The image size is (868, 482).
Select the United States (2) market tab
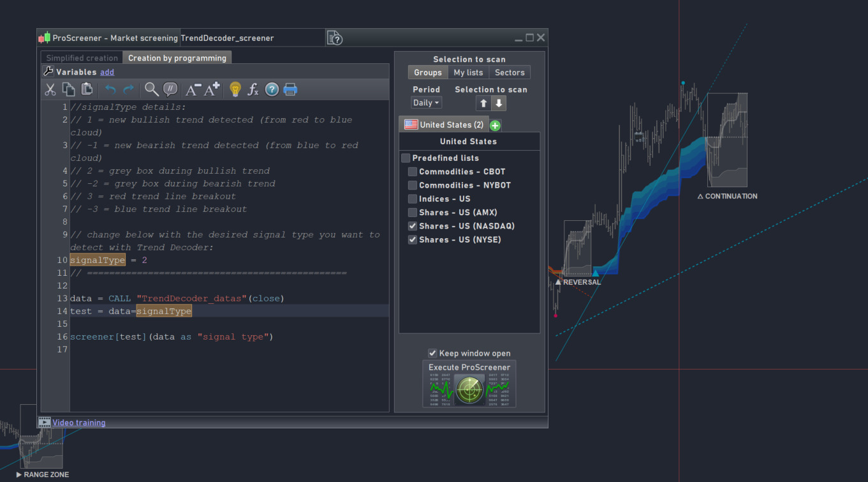pos(444,124)
